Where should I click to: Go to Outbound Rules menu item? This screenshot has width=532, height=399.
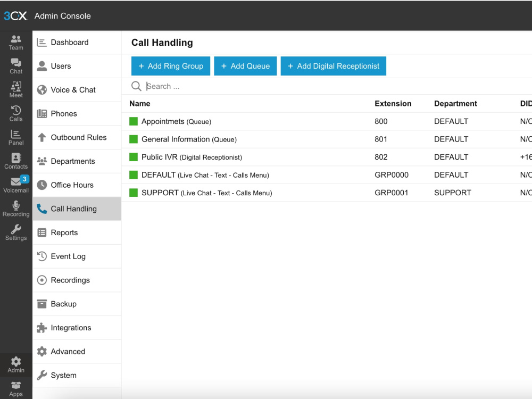click(77, 137)
